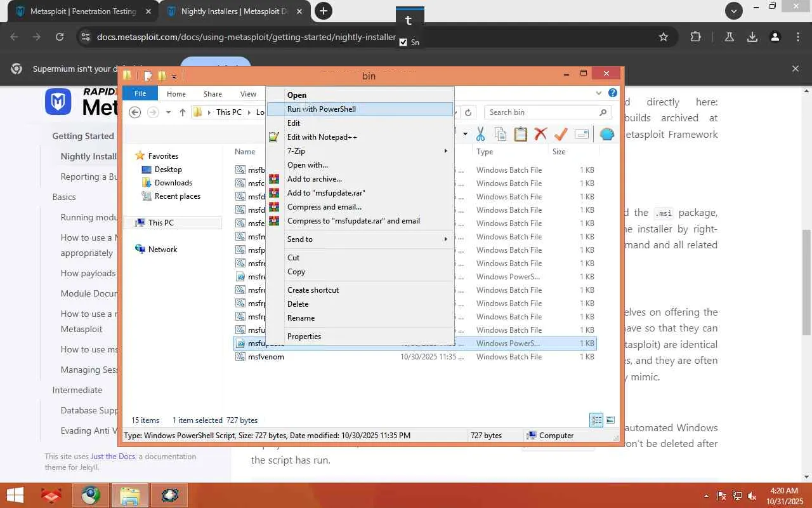Switch to Details view using status bar icon
The height and width of the screenshot is (508, 812).
(x=596, y=420)
